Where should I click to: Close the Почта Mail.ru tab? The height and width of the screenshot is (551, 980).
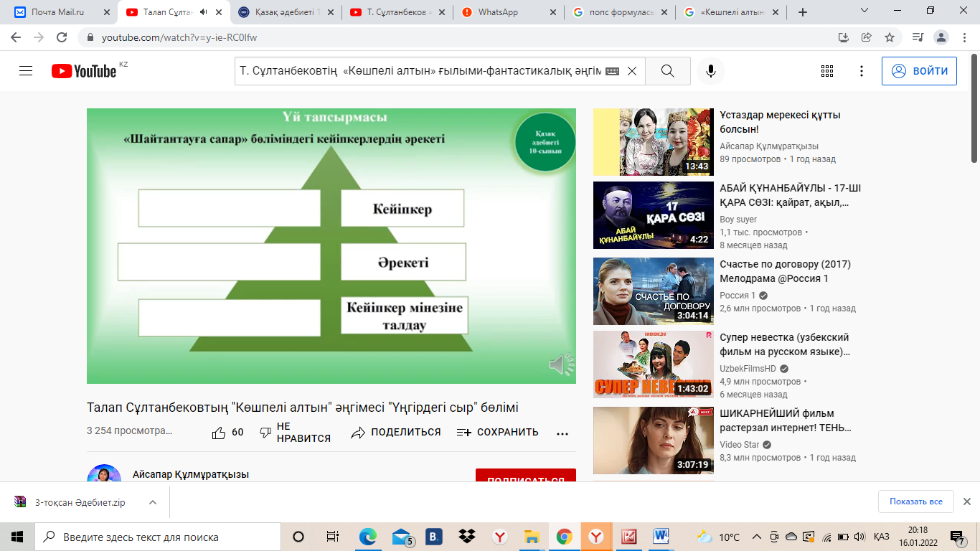[x=106, y=12]
